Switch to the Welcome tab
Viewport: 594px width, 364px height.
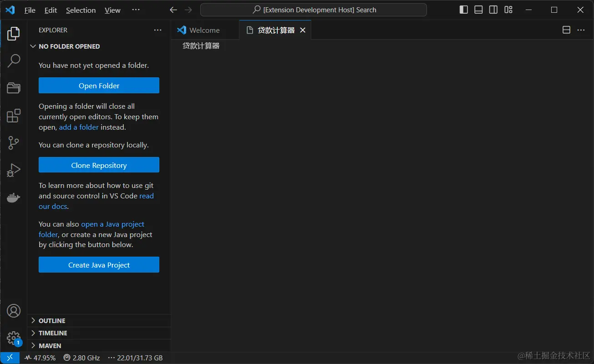click(x=205, y=30)
